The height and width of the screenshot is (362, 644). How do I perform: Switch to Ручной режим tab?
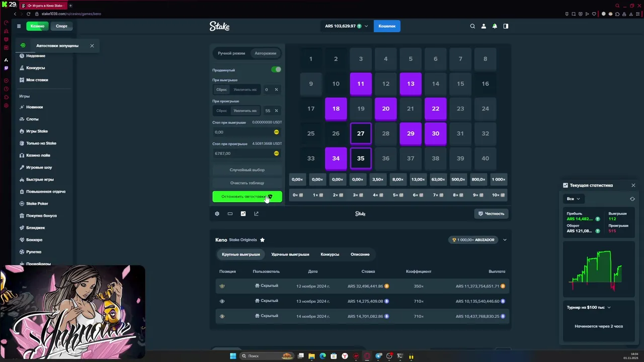(x=231, y=53)
